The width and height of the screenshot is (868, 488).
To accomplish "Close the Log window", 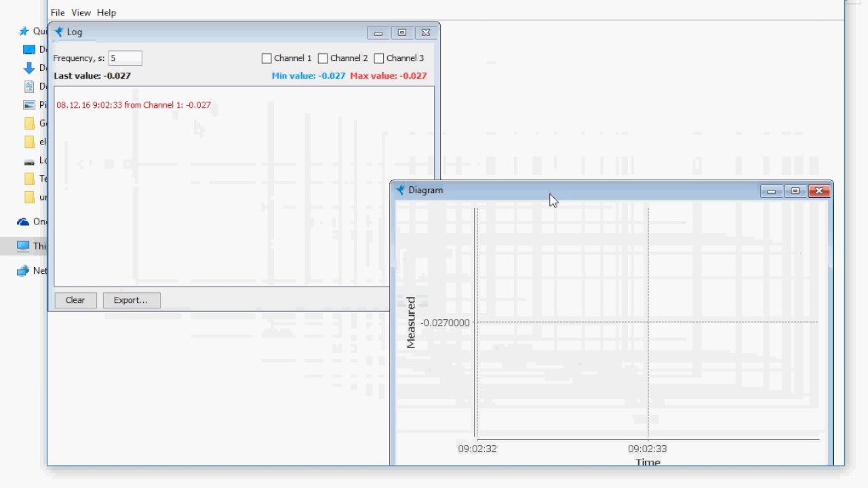I will [x=426, y=33].
